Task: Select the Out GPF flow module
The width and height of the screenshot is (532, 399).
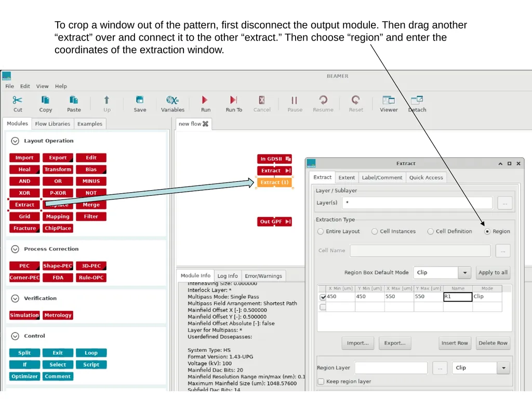Action: pos(274,221)
